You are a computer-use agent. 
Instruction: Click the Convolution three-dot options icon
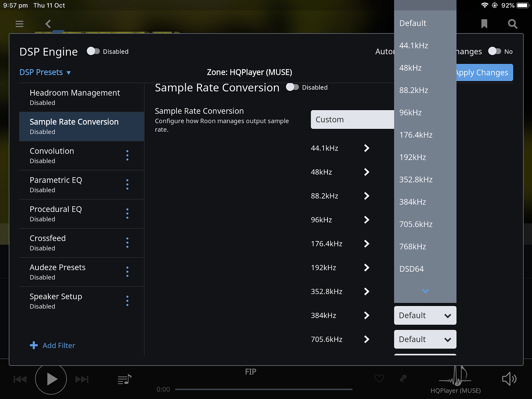[127, 155]
